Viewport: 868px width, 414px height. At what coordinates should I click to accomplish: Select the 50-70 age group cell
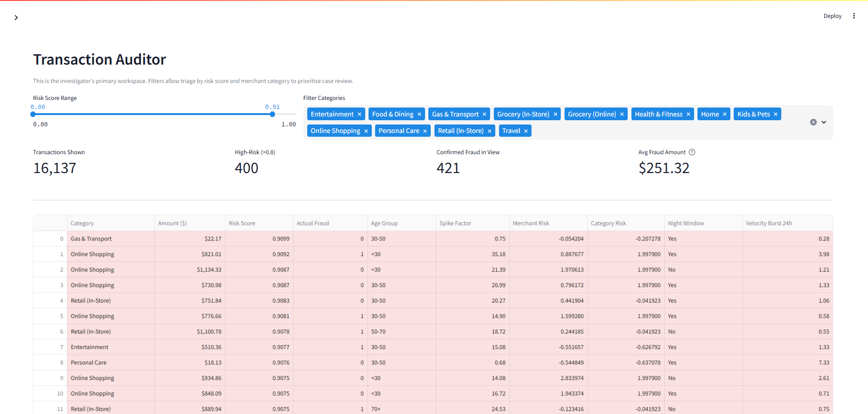tap(402, 331)
